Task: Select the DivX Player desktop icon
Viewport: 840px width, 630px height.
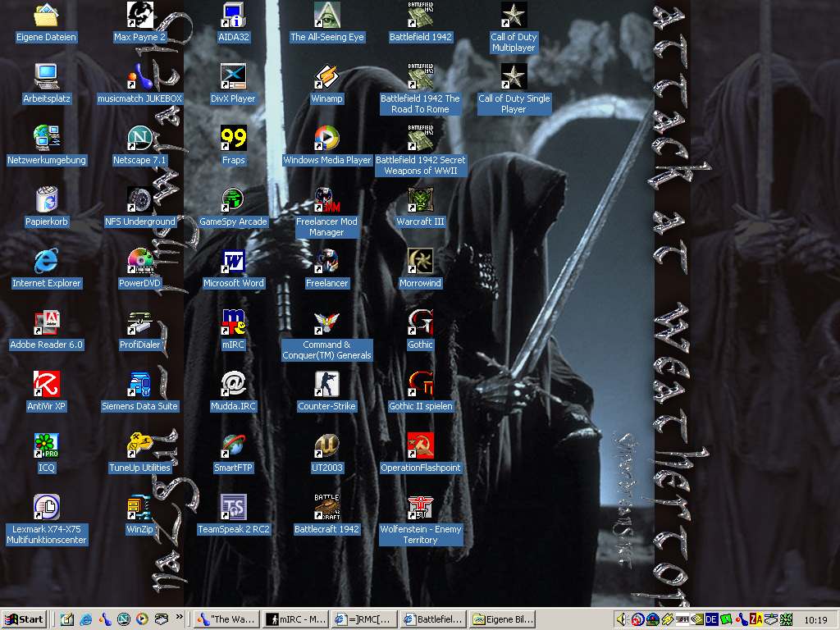Action: click(234, 76)
